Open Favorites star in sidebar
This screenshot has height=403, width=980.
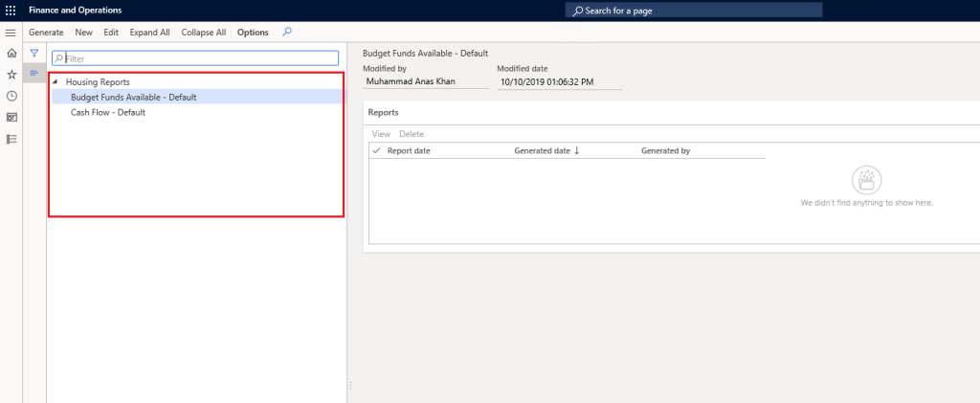pyautogui.click(x=11, y=75)
